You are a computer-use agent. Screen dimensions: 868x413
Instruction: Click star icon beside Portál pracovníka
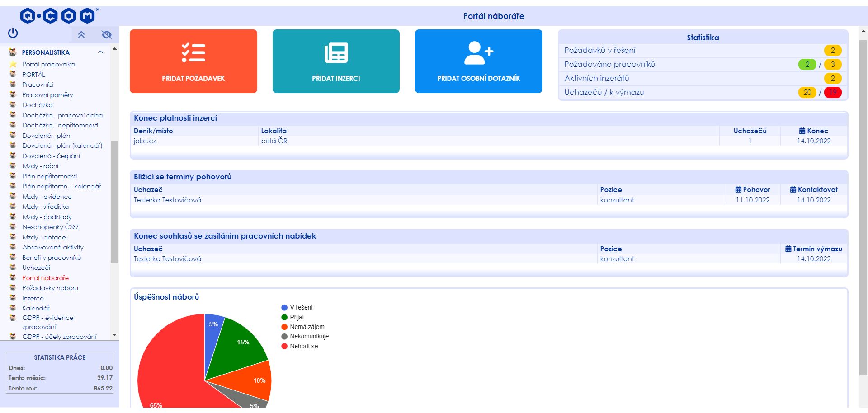tap(13, 64)
